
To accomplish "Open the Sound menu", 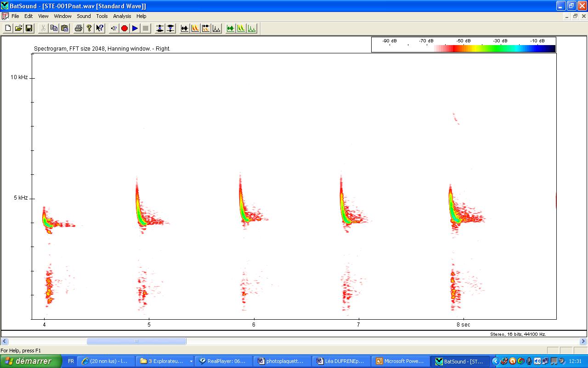I will [x=84, y=16].
